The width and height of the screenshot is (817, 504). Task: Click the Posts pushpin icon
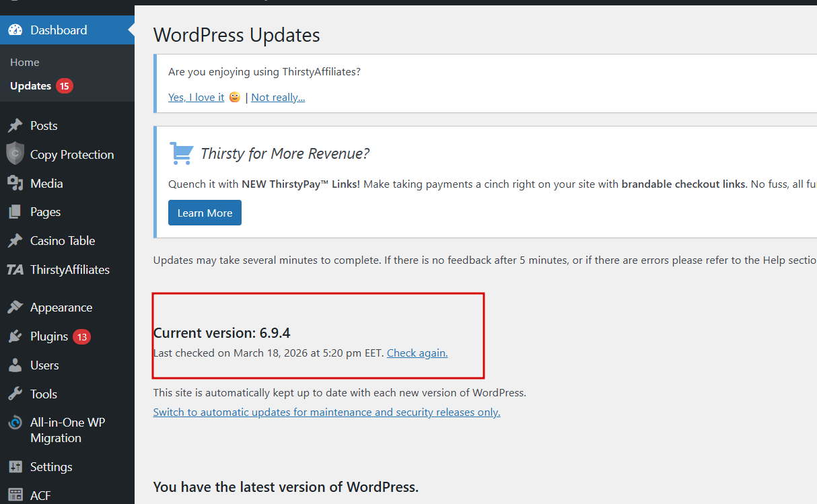coord(15,126)
